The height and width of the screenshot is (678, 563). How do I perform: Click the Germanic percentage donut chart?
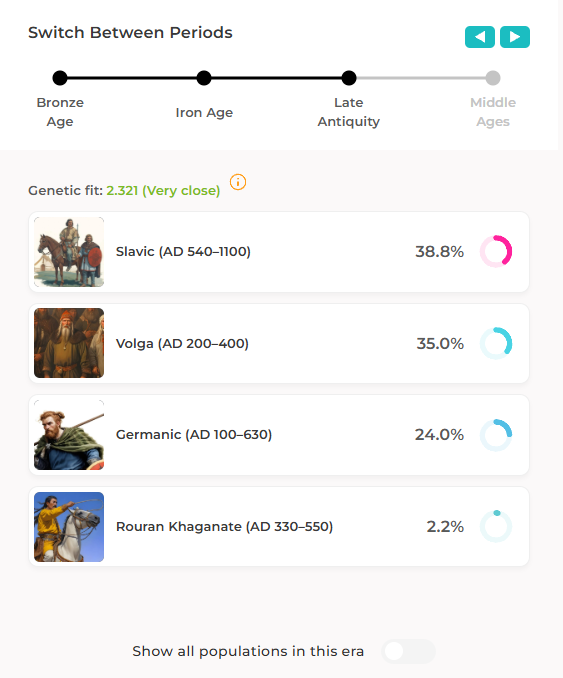click(496, 435)
